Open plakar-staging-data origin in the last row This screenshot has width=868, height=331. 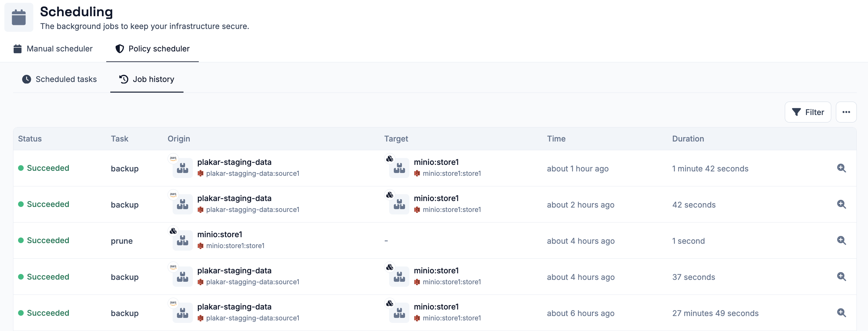[234, 307]
